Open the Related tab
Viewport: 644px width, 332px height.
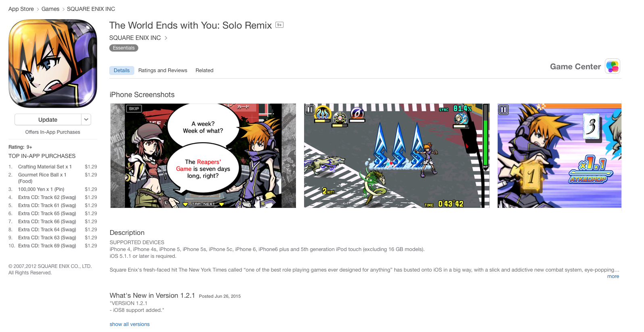coord(204,71)
